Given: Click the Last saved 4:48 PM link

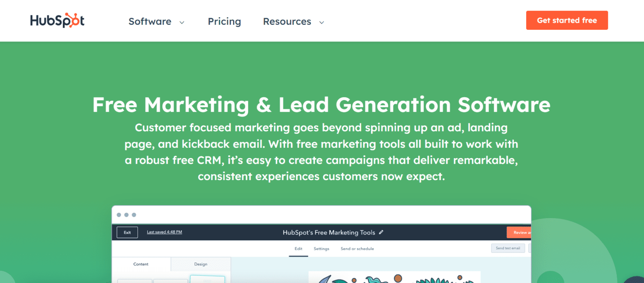Looking at the screenshot, I should coord(164,232).
